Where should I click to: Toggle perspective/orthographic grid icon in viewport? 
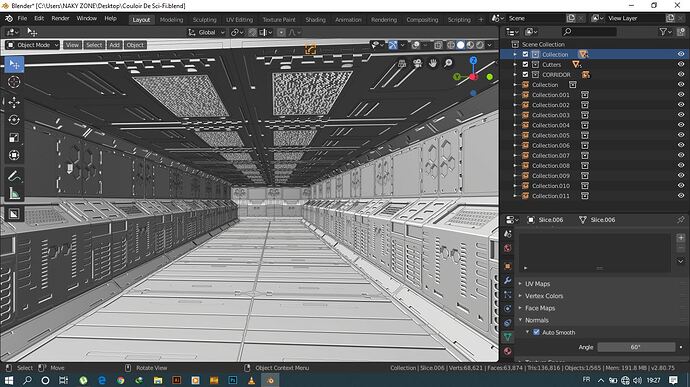pos(402,63)
